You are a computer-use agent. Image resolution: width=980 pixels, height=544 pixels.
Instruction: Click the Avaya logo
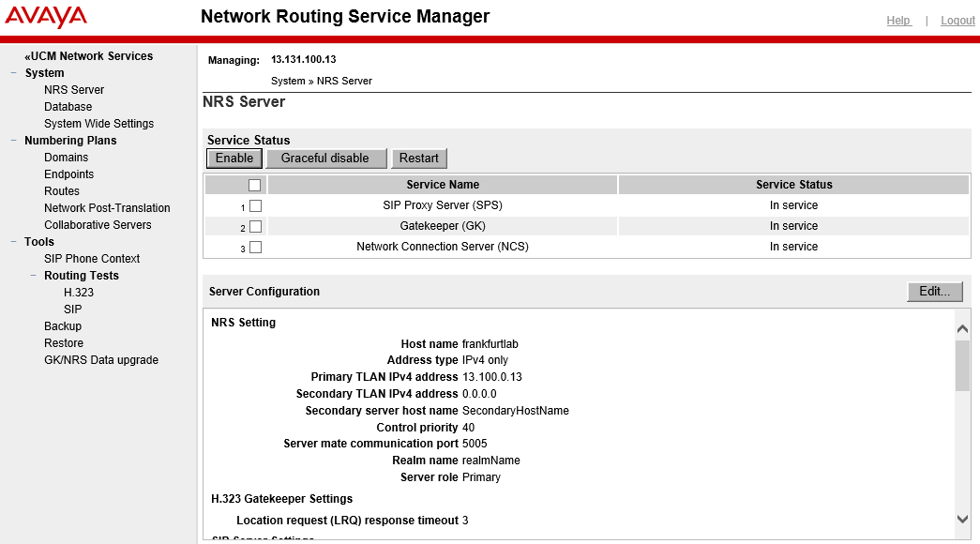pyautogui.click(x=46, y=17)
